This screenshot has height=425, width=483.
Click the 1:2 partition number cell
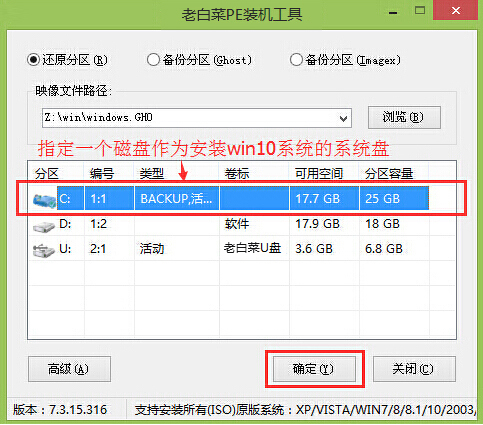tap(109, 224)
